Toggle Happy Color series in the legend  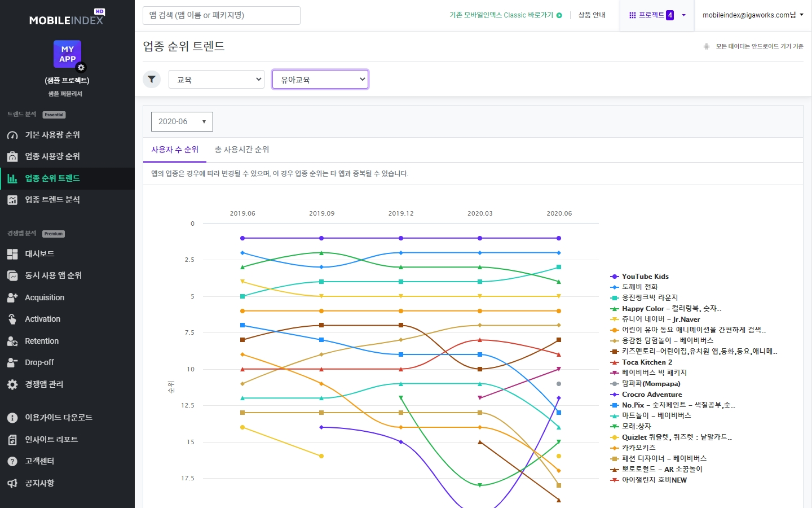click(x=666, y=309)
